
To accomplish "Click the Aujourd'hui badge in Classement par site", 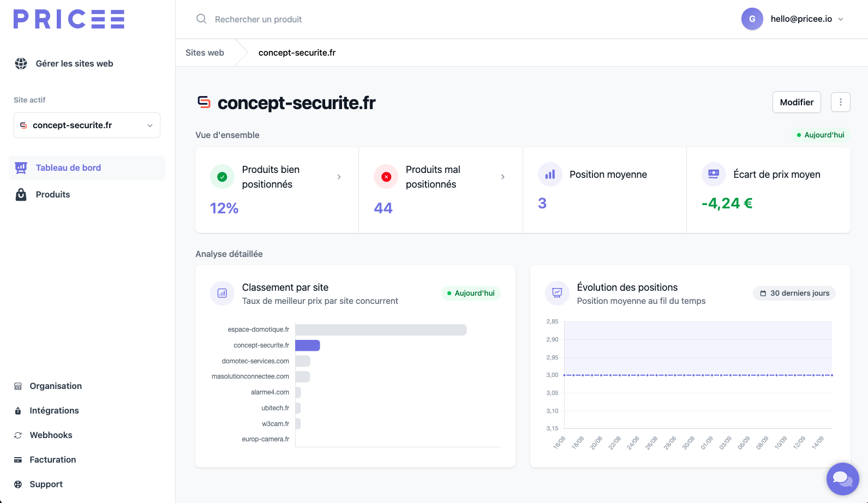I will [x=471, y=294].
